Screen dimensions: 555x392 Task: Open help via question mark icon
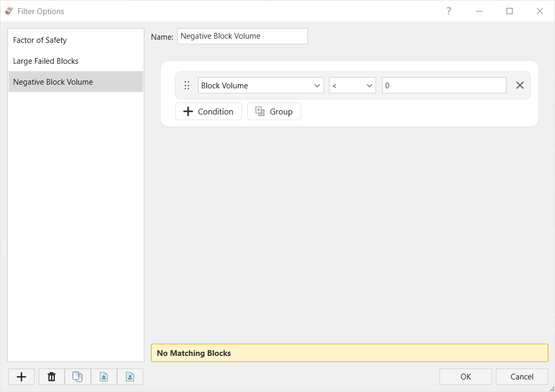[449, 11]
